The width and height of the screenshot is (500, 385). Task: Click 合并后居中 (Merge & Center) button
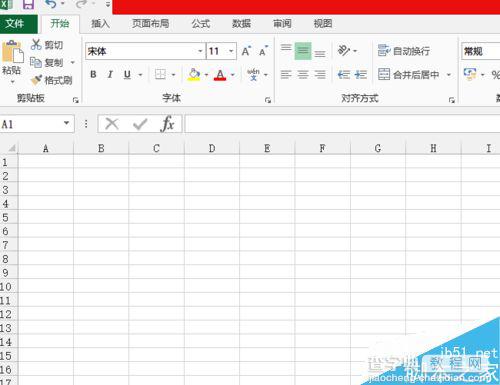(x=409, y=74)
